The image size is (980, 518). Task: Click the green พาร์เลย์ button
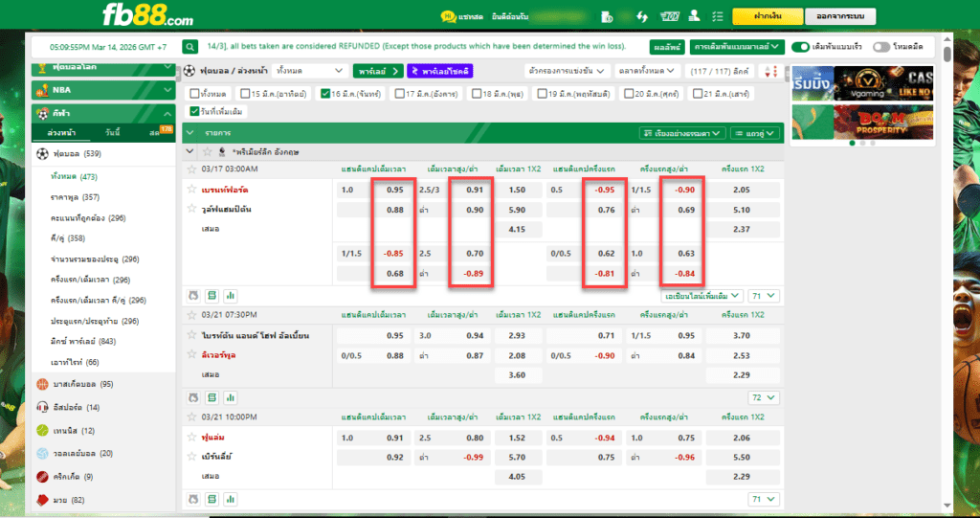pos(378,71)
